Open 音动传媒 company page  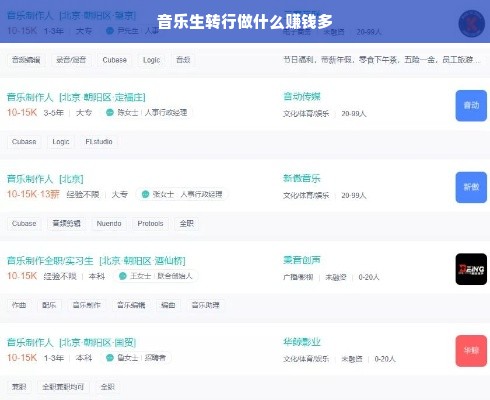[x=302, y=97]
